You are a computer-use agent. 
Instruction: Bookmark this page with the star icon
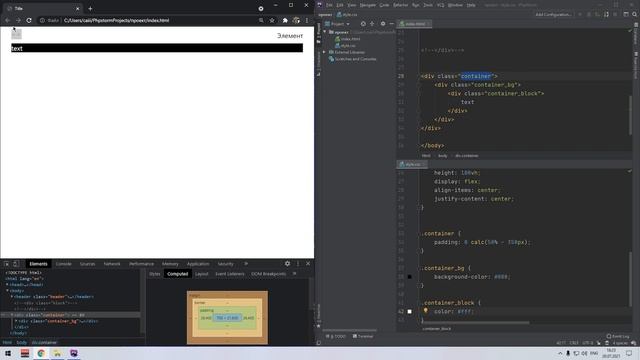(272, 20)
